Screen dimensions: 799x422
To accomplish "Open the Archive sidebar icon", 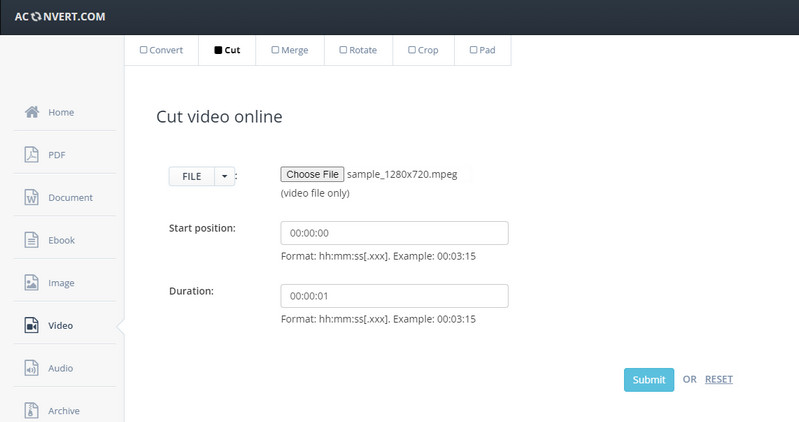I will point(32,410).
